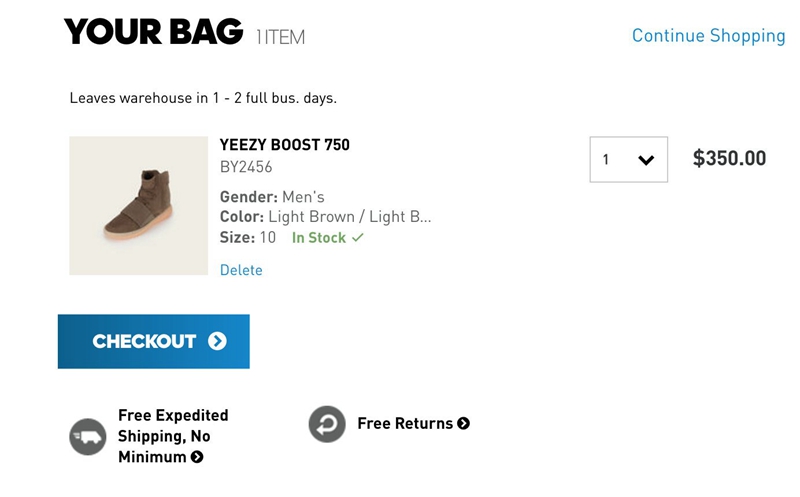
Task: Click the $350.00 price
Action: pos(729,159)
